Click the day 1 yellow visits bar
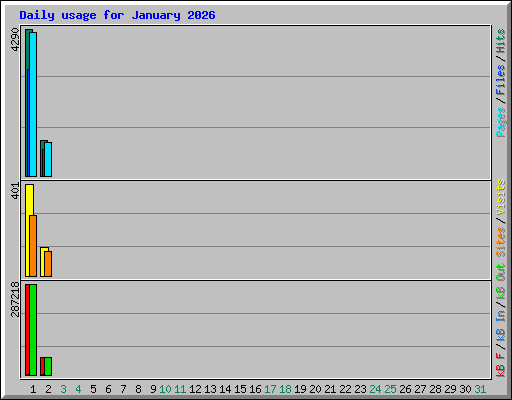 [29, 200]
